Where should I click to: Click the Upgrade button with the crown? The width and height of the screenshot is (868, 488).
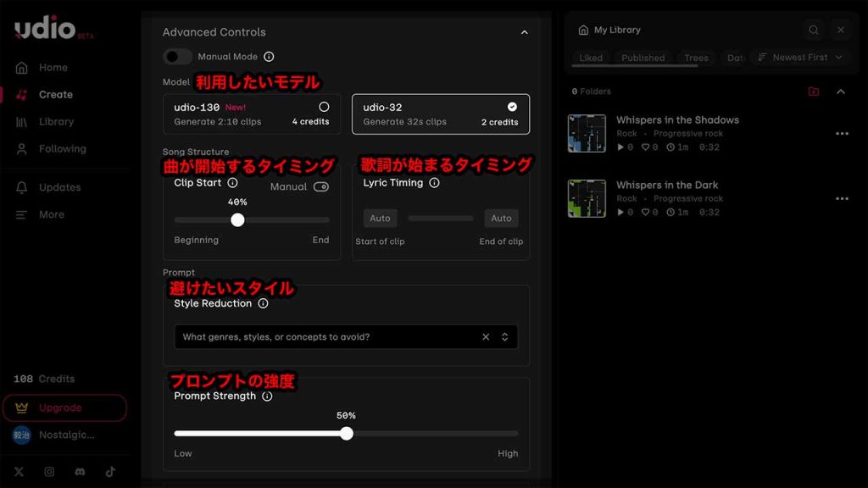[64, 408]
